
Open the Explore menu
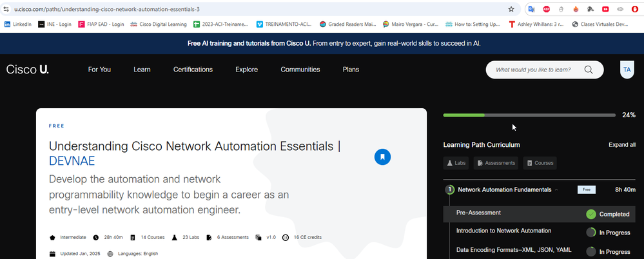click(246, 70)
